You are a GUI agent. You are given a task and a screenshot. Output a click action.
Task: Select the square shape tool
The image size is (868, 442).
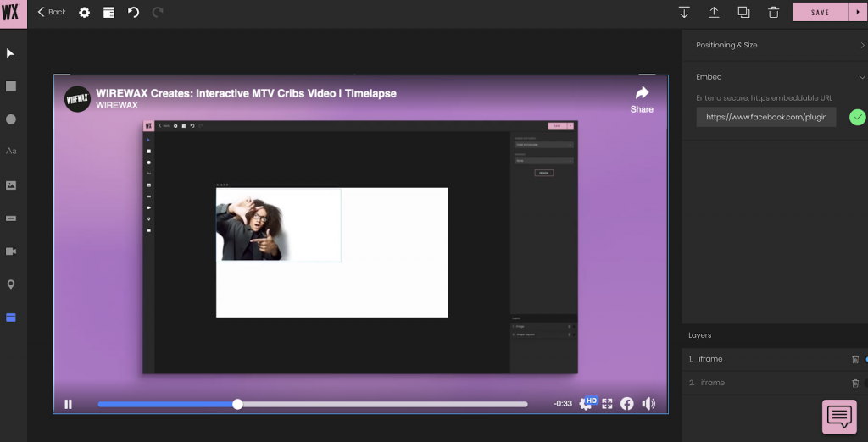(x=10, y=86)
